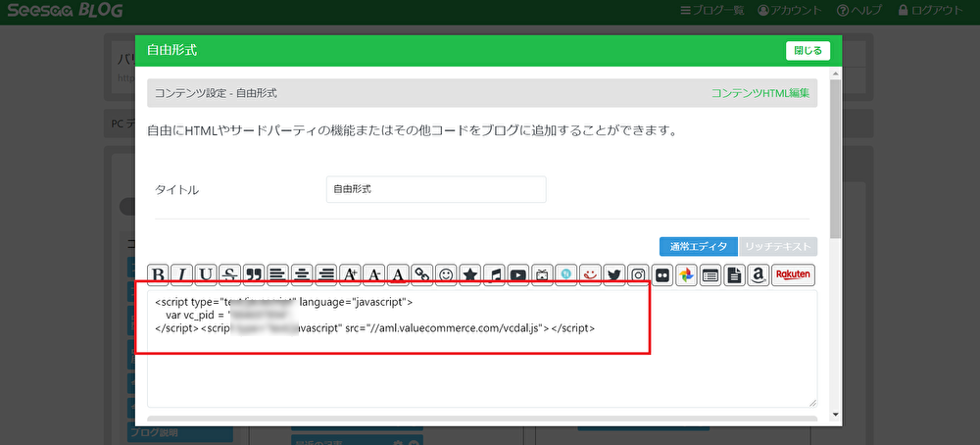Open ヘルプ in header
The image size is (980, 445).
(859, 11)
